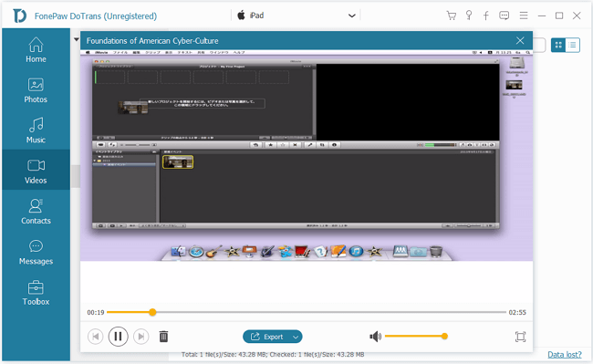This screenshot has width=593, height=364.
Task: Open the Home section in sidebar
Action: click(36, 50)
